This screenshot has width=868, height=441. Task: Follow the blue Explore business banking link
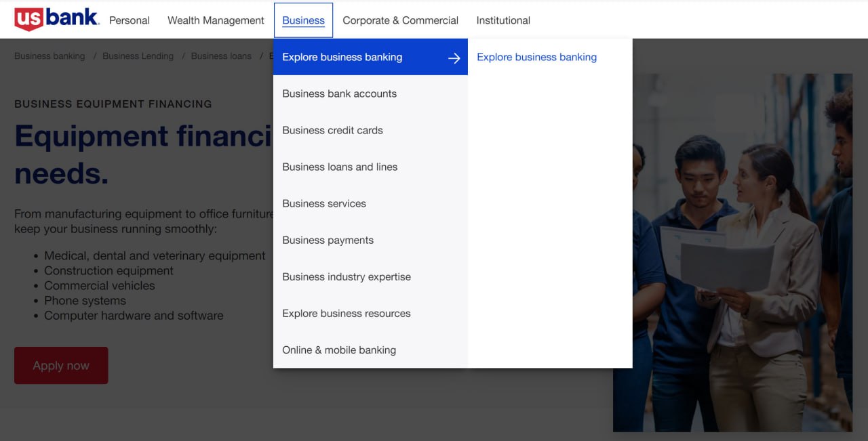click(x=536, y=57)
